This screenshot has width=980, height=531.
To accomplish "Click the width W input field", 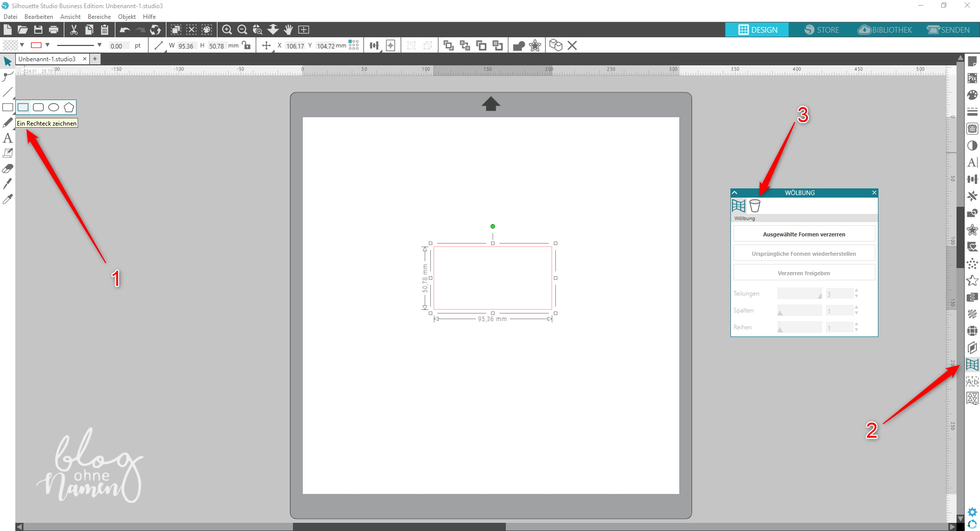I will (x=186, y=46).
